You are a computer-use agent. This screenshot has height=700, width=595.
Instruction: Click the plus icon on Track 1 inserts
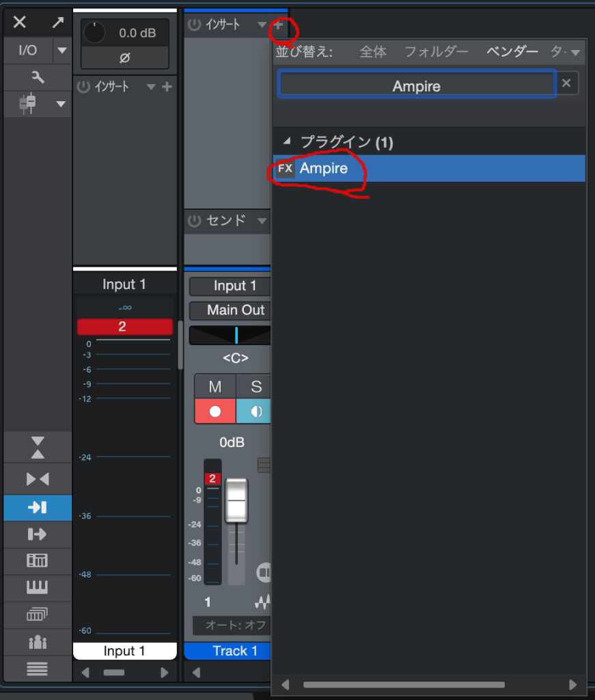click(x=279, y=25)
